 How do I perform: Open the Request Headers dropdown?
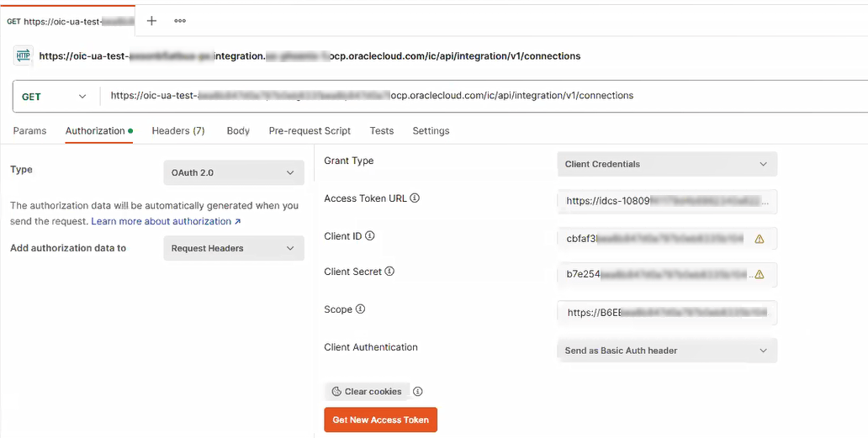click(234, 248)
